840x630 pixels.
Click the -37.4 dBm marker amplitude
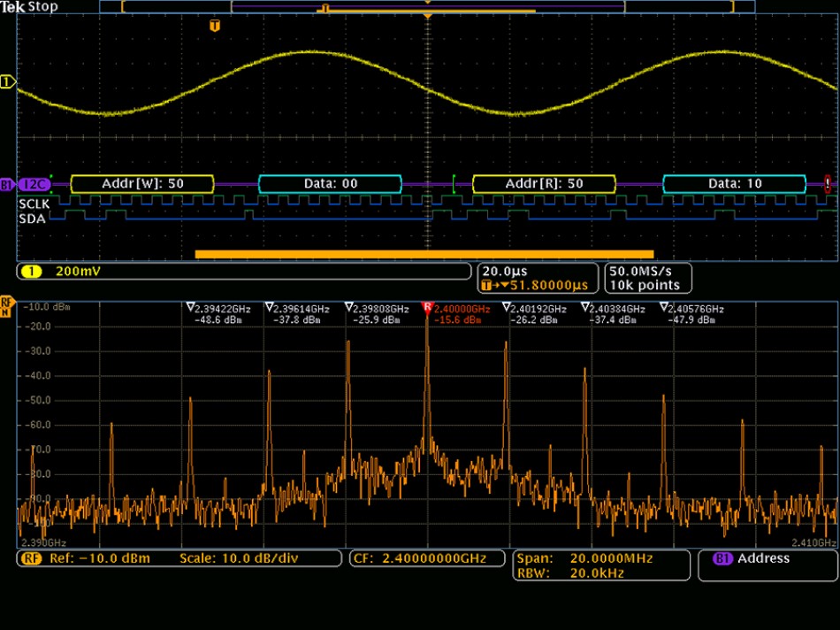point(613,320)
